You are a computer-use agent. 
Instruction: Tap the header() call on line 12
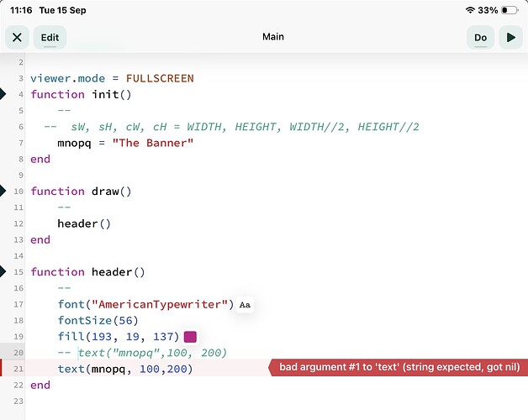(84, 223)
